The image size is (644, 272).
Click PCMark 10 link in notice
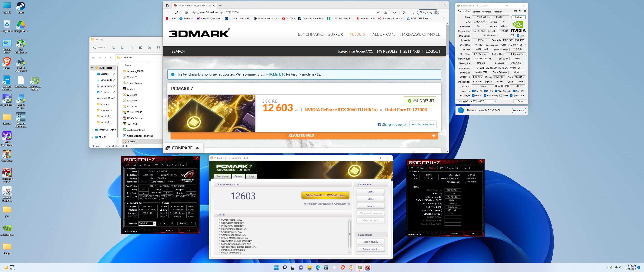click(277, 74)
